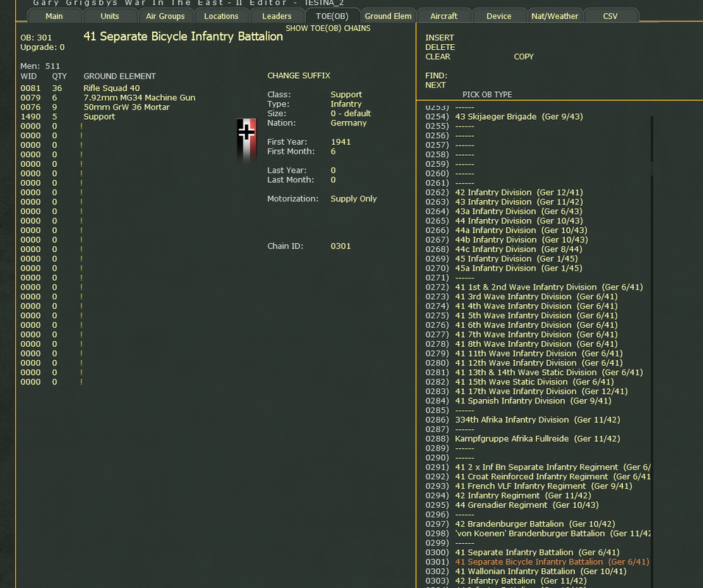Click CHANGE SUFFIX
This screenshot has height=588, width=703.
tap(299, 75)
